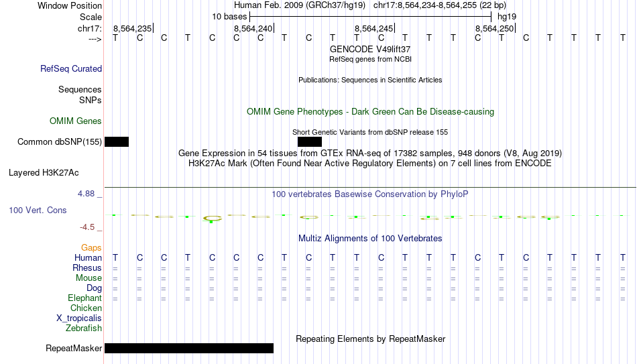Click the hg19 label beside scale bar
The image size is (637, 364).
coord(507,17)
